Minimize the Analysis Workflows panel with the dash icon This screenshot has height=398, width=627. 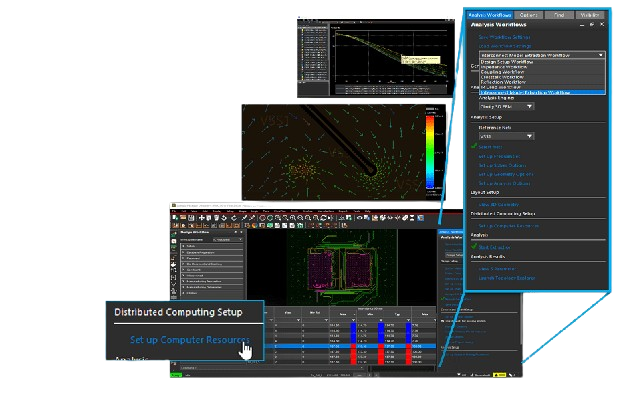coord(582,25)
